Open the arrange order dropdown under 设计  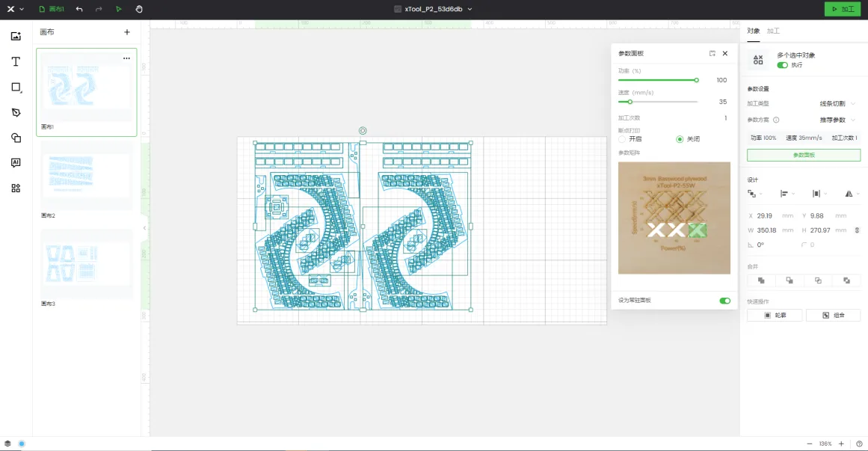coord(754,194)
